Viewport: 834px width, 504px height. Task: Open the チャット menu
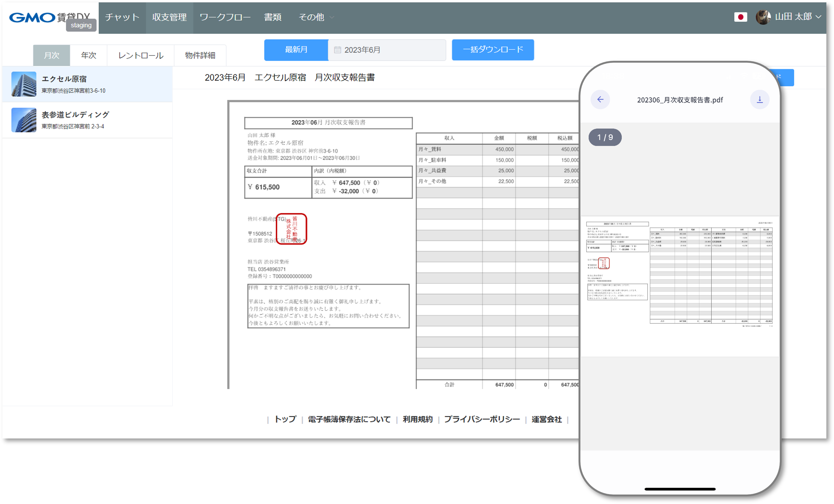click(122, 17)
